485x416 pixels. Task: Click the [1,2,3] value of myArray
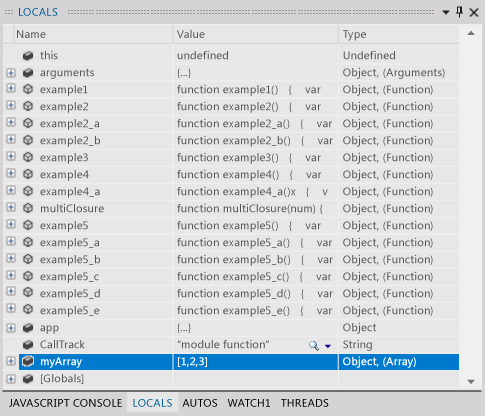point(192,362)
